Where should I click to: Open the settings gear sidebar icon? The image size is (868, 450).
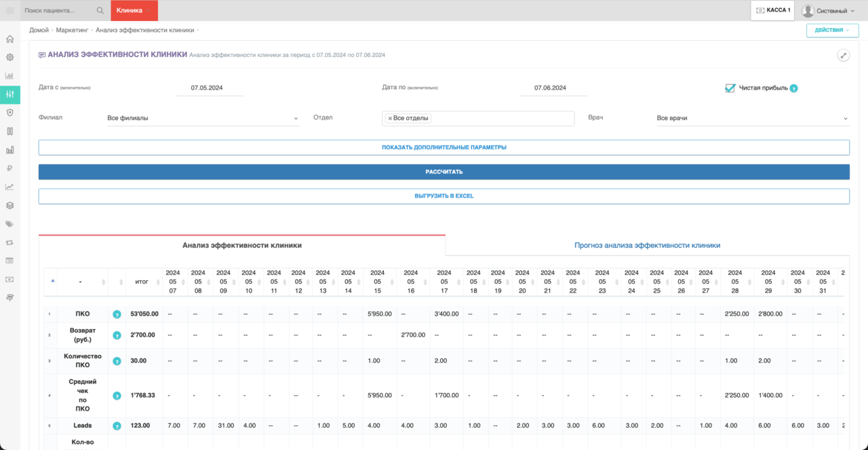9,58
